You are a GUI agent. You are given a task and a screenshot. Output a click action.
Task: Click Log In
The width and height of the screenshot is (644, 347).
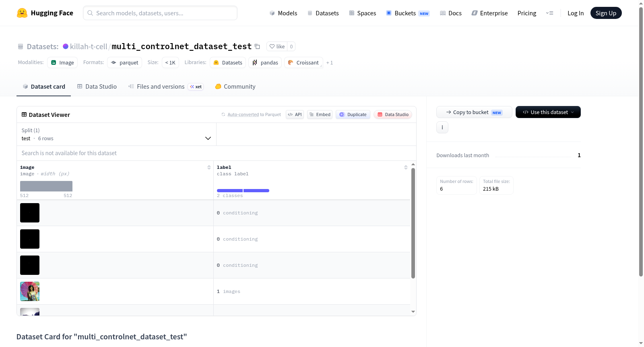tap(575, 13)
